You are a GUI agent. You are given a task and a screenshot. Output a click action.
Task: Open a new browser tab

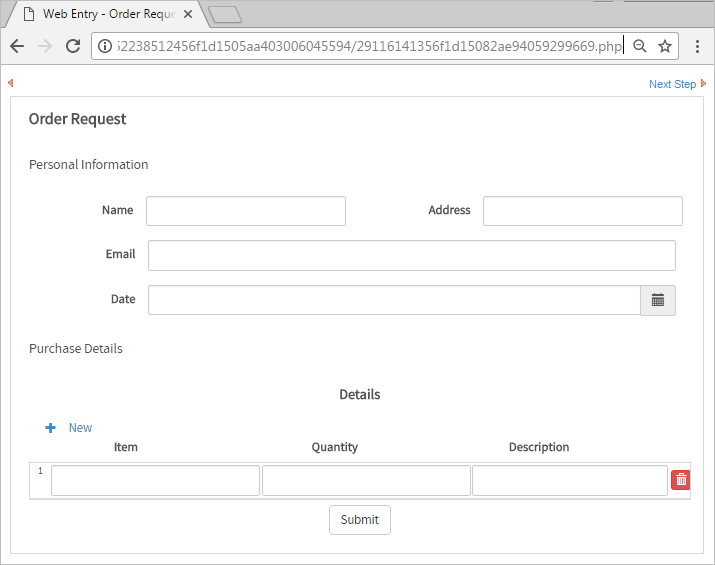click(225, 14)
